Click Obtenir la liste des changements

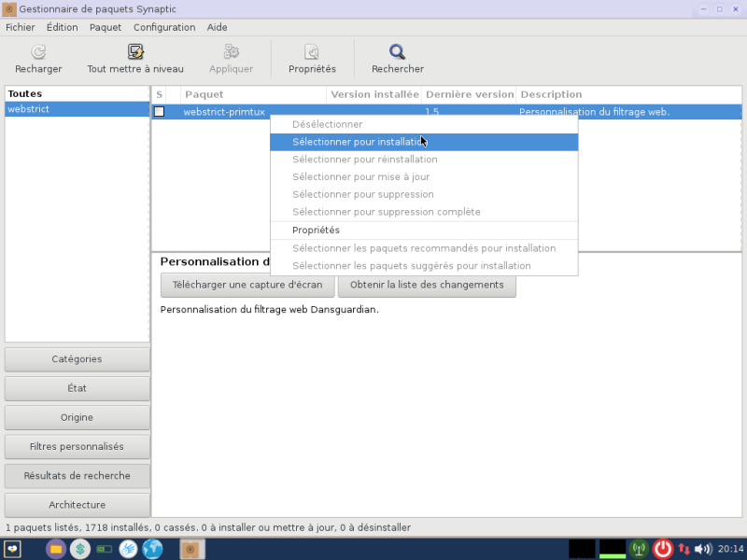pyautogui.click(x=427, y=285)
